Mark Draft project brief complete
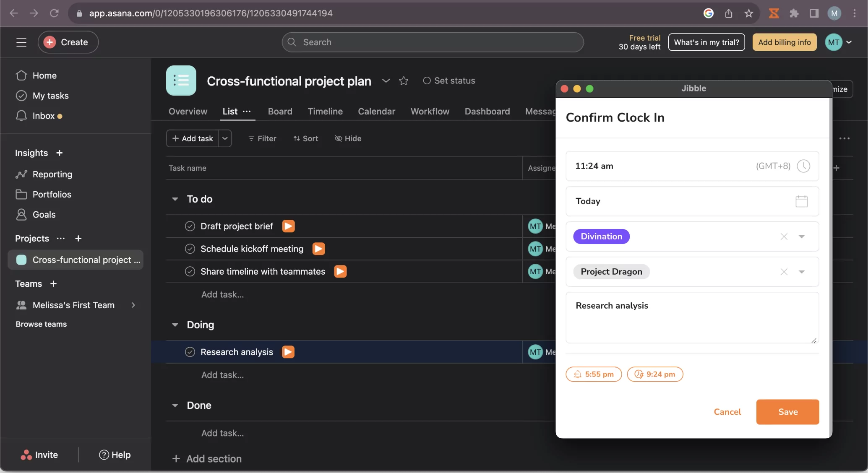 (x=190, y=226)
